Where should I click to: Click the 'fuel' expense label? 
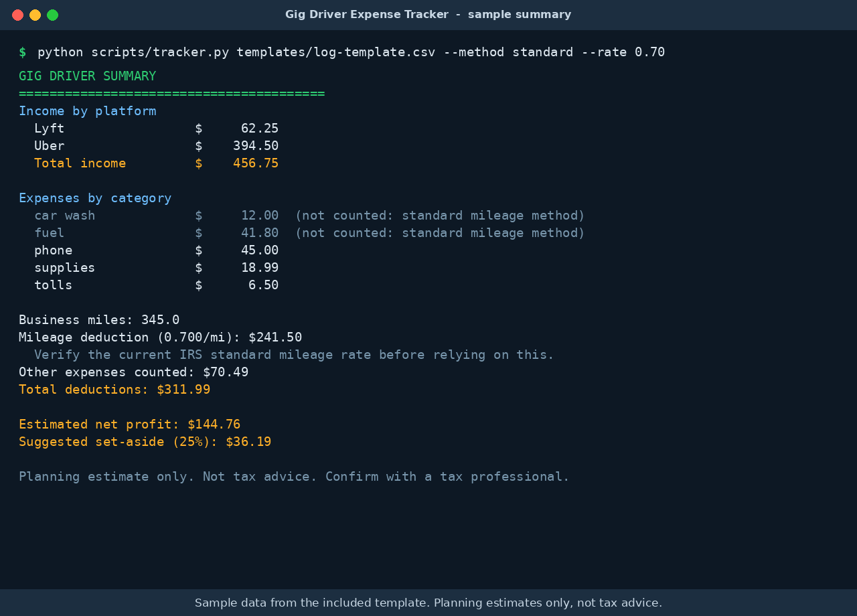tap(50, 233)
